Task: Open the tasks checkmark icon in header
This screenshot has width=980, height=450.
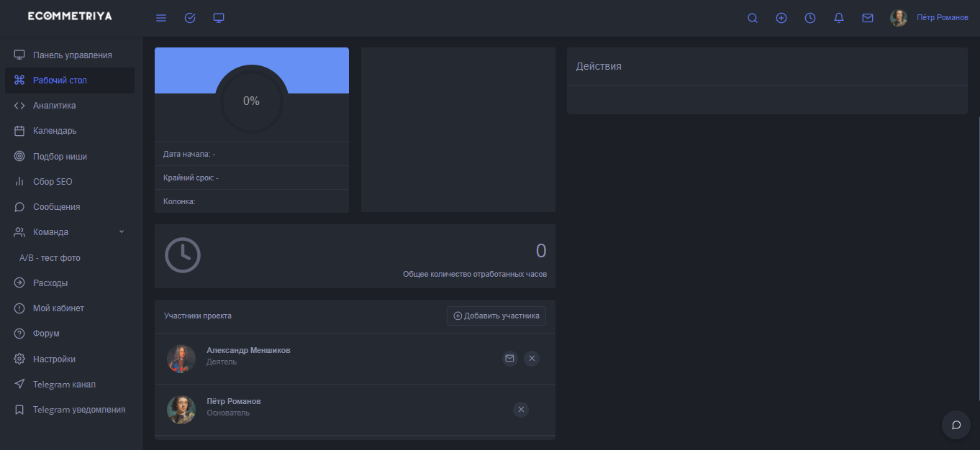Action: click(190, 18)
